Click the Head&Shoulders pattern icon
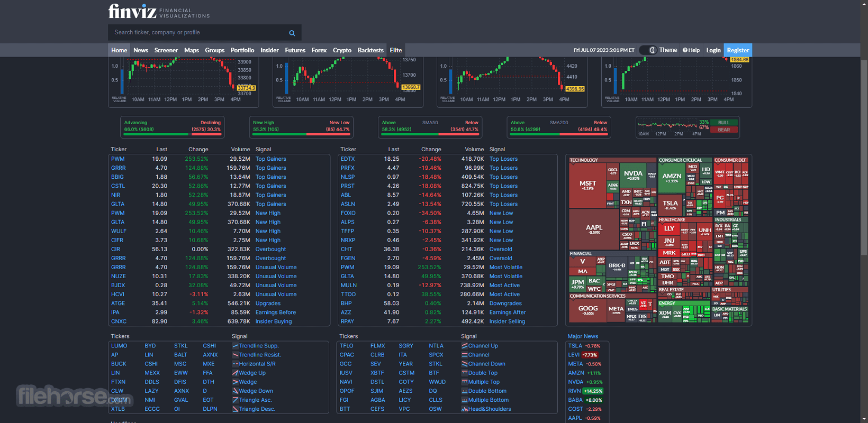This screenshot has height=423, width=868. 465,409
